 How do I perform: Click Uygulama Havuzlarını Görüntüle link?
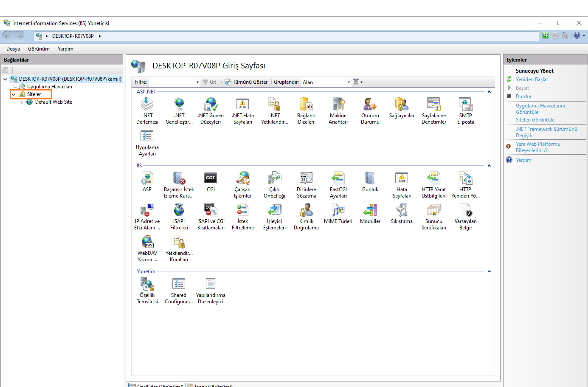pos(540,109)
